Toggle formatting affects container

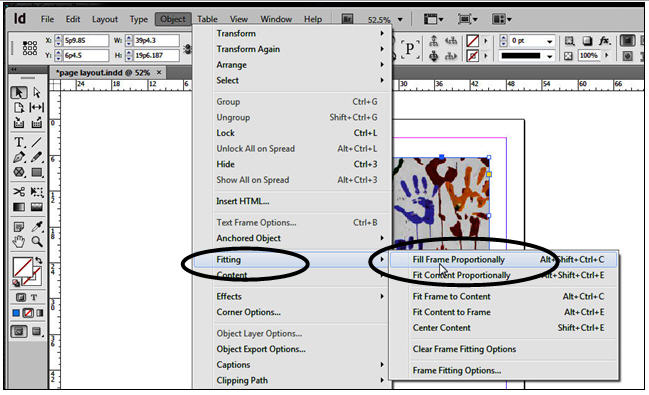click(20, 297)
